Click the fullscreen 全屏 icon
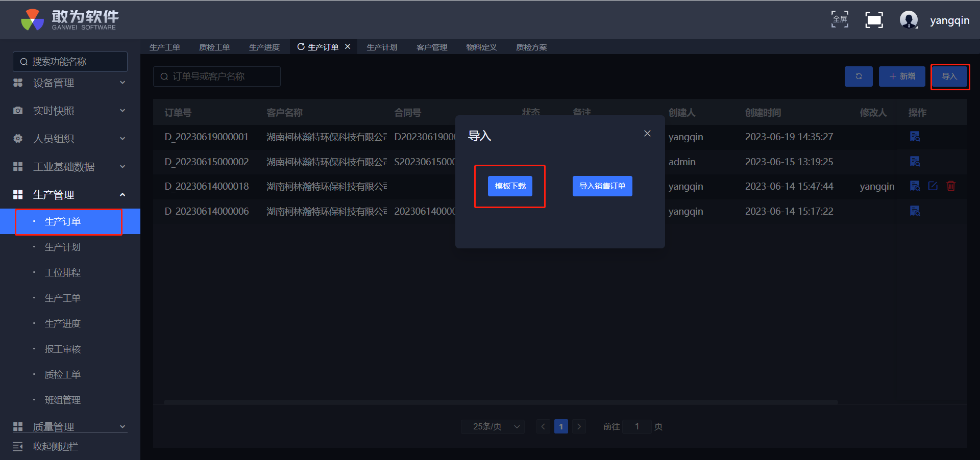Viewport: 980px width, 460px height. [840, 20]
